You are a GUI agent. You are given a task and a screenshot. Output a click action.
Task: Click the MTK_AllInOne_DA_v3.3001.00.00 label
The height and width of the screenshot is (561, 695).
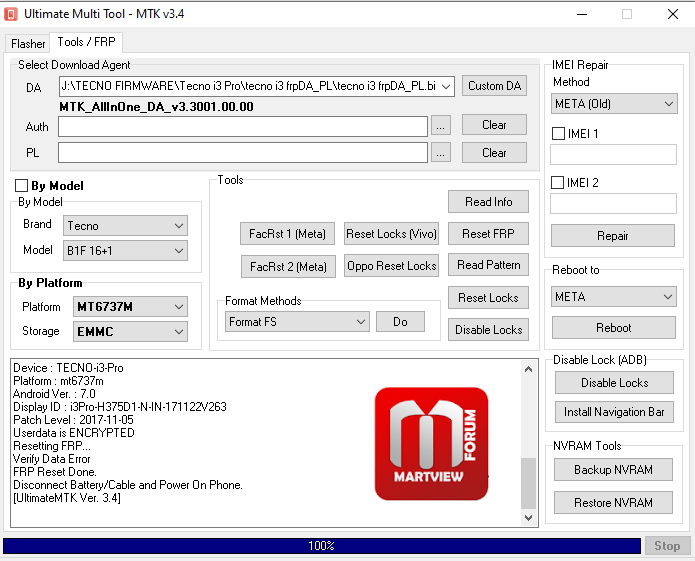click(156, 107)
